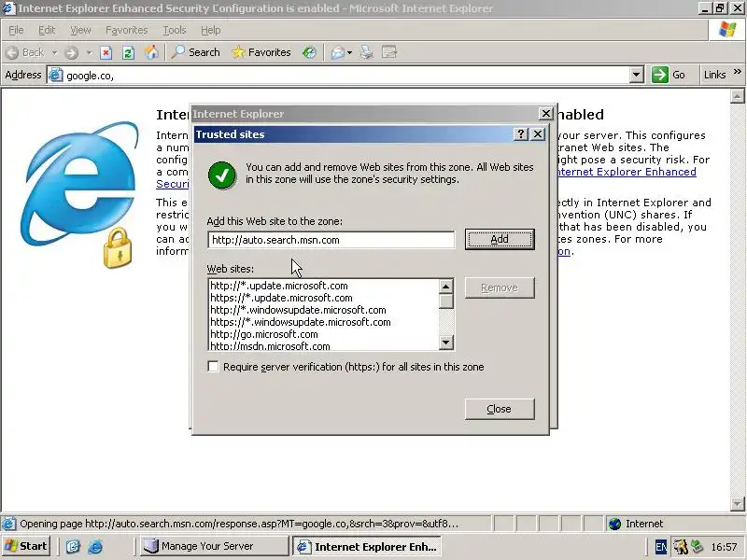The height and width of the screenshot is (560, 747).
Task: Click the Print icon in the toolbar
Action: coord(366,52)
